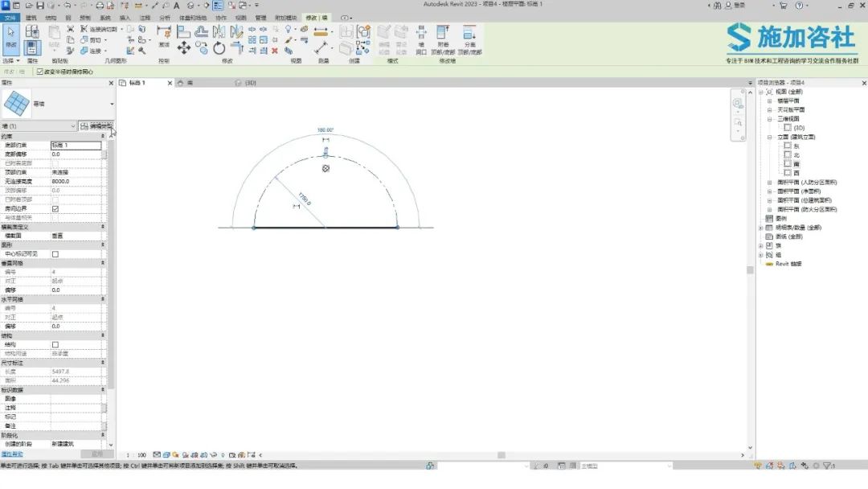This screenshot has height=489, width=868.
Task: Click the Print icon in quick access toolbar
Action: point(100,6)
